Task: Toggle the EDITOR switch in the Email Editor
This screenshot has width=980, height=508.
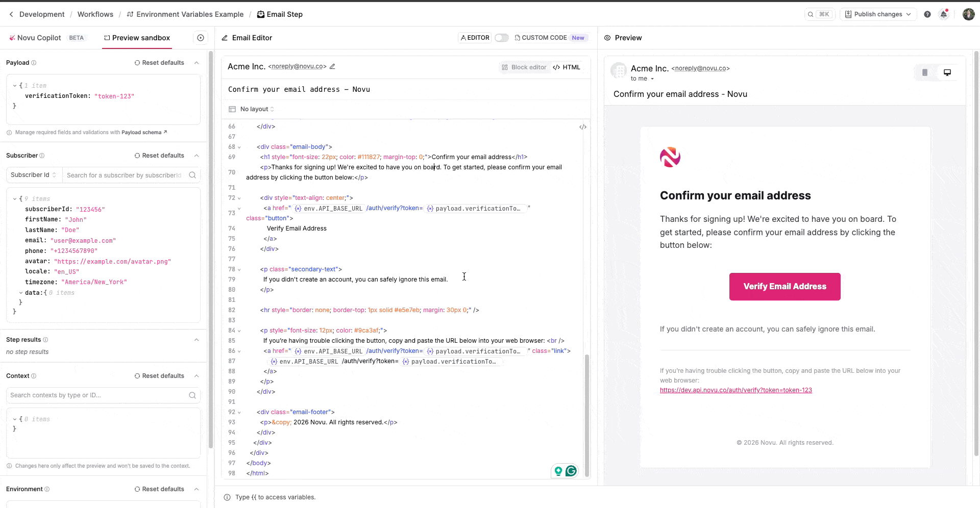Action: (x=502, y=37)
